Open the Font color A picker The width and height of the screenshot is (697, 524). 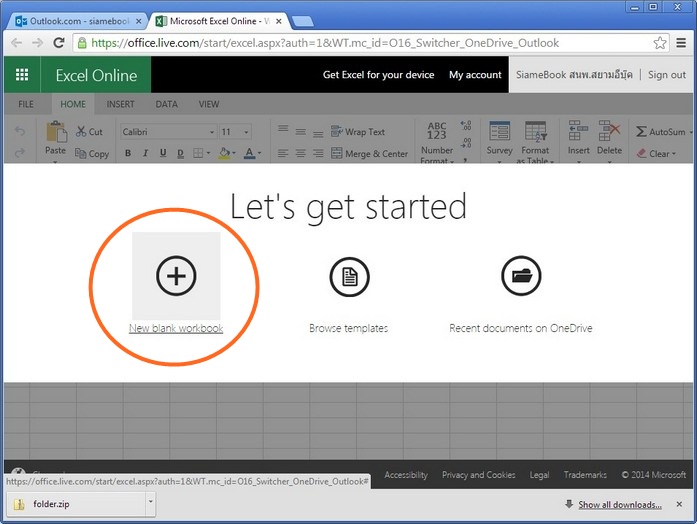(x=252, y=153)
